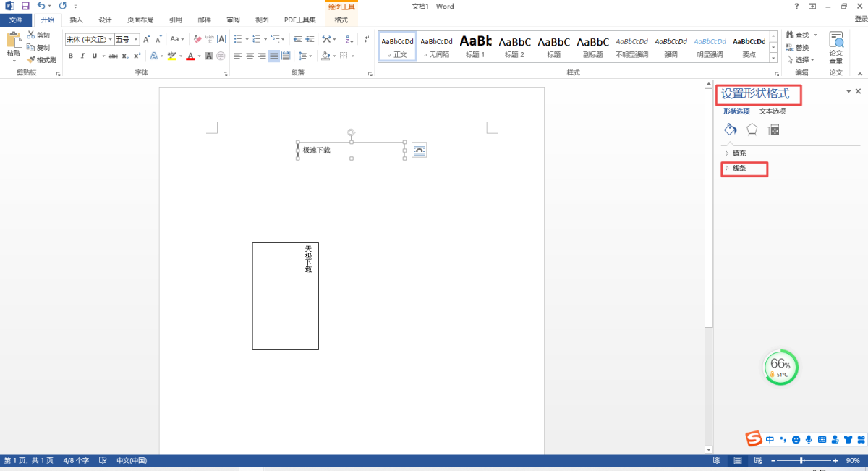Image resolution: width=868 pixels, height=471 pixels.
Task: Click the 查找 (Find) button
Action: coord(801,35)
